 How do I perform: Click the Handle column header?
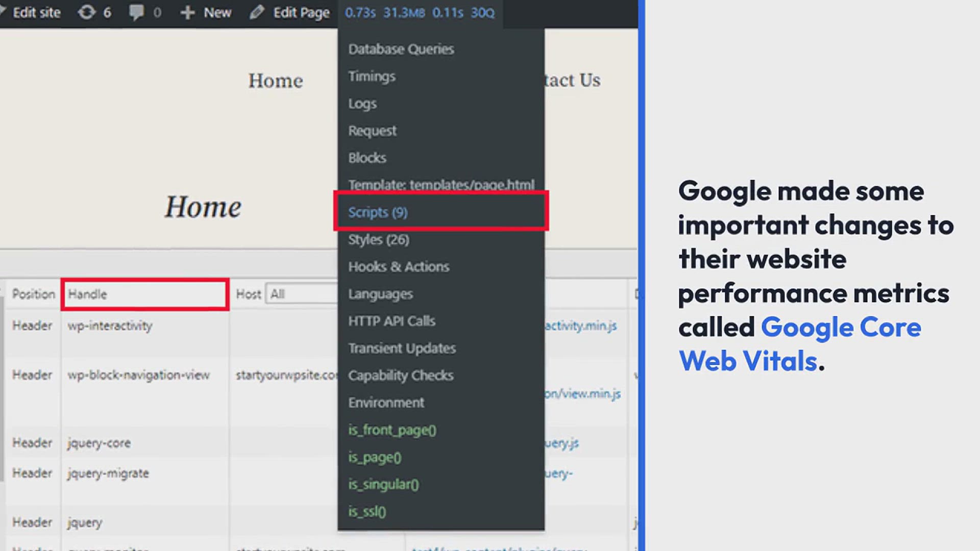coord(145,294)
